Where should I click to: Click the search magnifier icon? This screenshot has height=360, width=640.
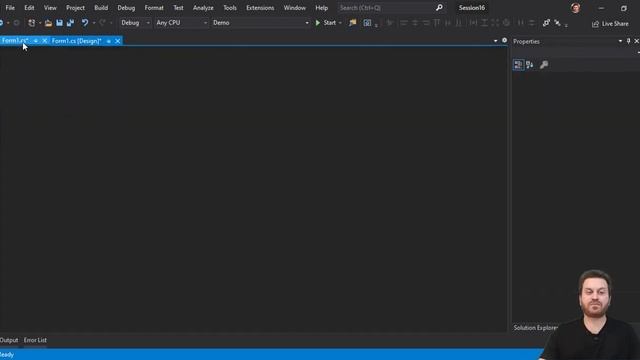click(439, 8)
